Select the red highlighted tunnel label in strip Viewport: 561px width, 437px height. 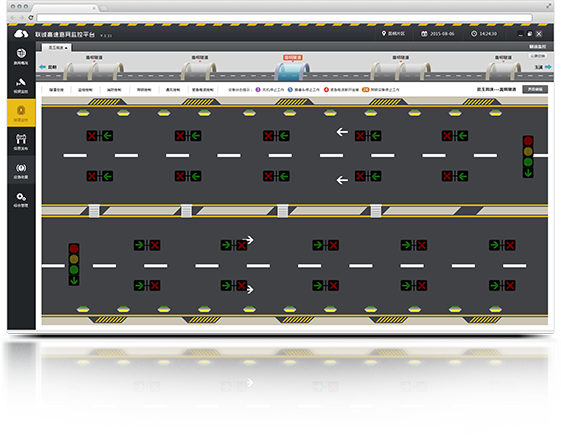[x=293, y=57]
